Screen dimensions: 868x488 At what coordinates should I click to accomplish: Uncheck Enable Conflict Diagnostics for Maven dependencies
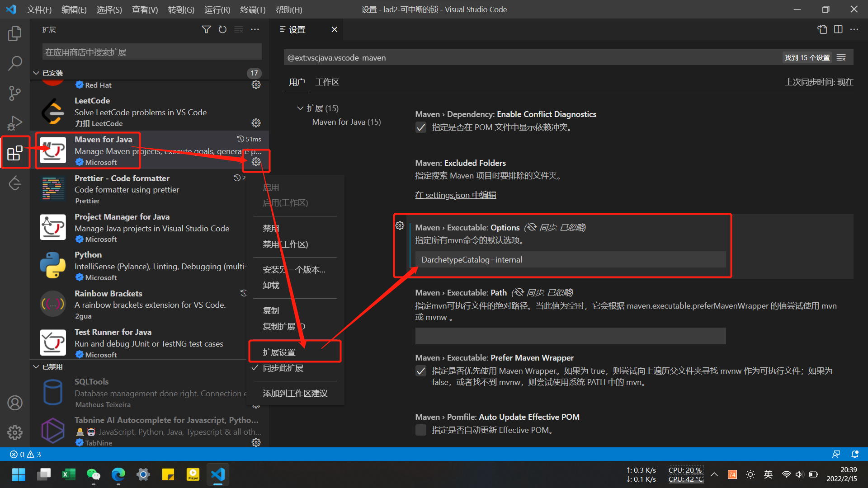[x=421, y=127]
